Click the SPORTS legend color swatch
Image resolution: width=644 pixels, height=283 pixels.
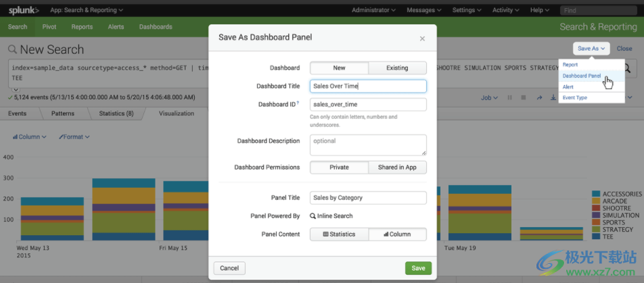596,222
